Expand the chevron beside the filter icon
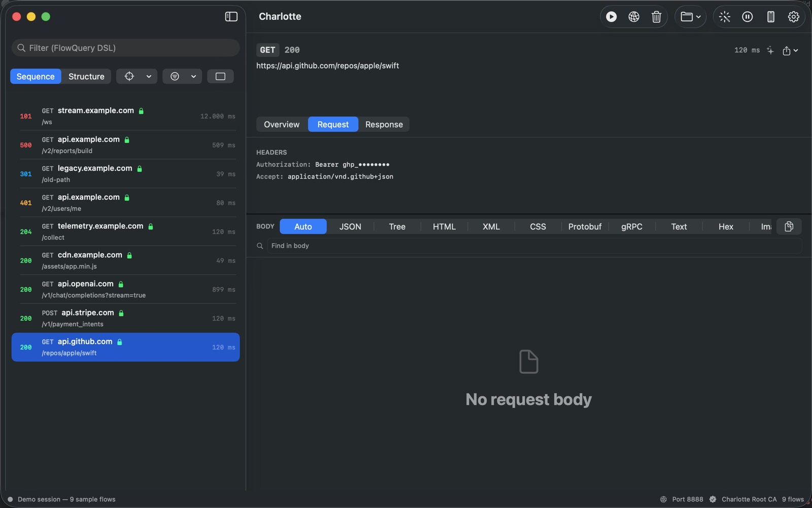This screenshot has height=508, width=812. [x=193, y=76]
